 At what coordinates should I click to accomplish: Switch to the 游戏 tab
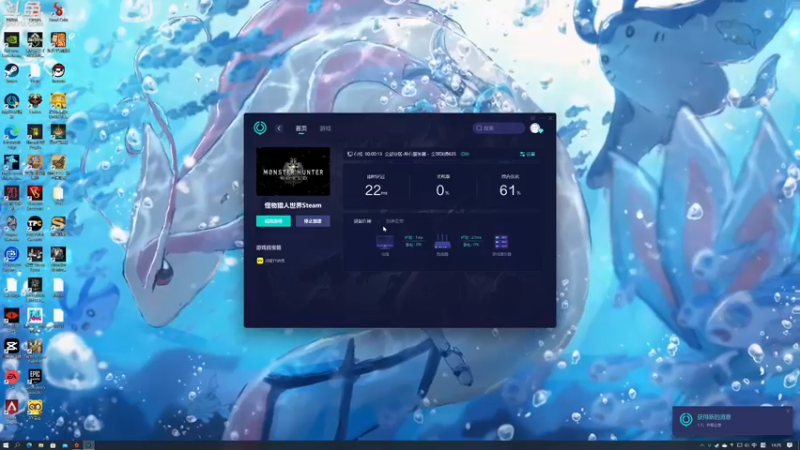[x=325, y=128]
